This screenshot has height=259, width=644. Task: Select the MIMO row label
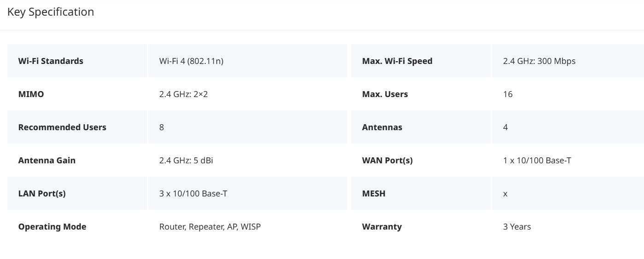click(31, 94)
